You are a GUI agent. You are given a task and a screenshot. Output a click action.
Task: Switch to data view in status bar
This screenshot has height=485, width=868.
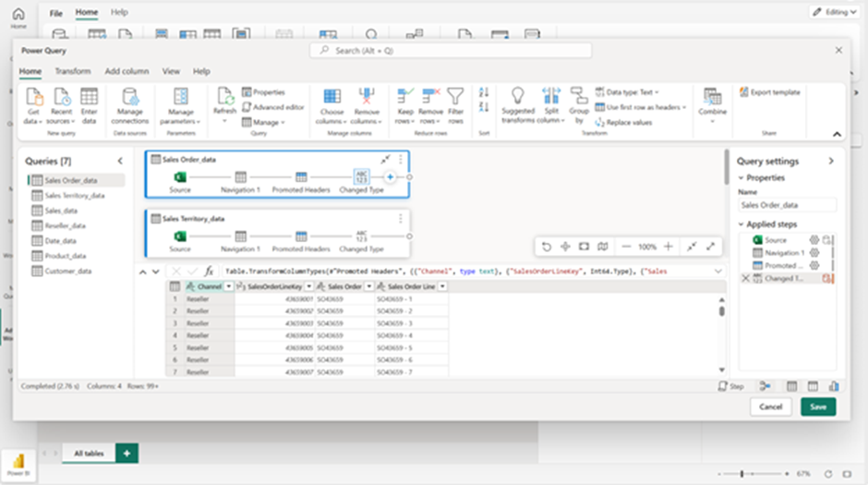pyautogui.click(x=792, y=386)
